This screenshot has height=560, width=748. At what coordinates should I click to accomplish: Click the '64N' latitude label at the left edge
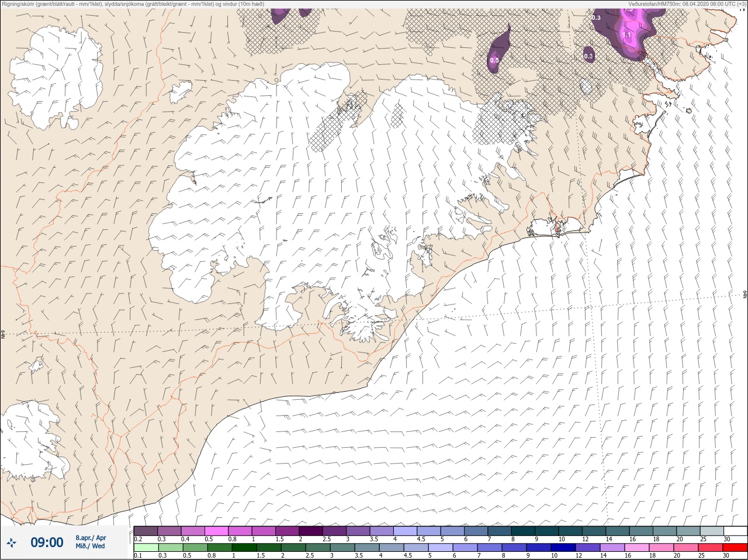click(2, 336)
